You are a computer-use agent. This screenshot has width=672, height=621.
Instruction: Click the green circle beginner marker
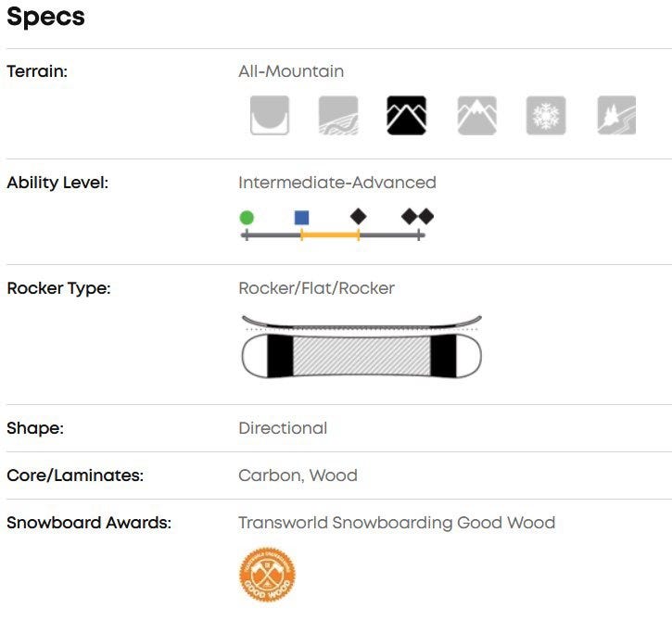click(246, 218)
